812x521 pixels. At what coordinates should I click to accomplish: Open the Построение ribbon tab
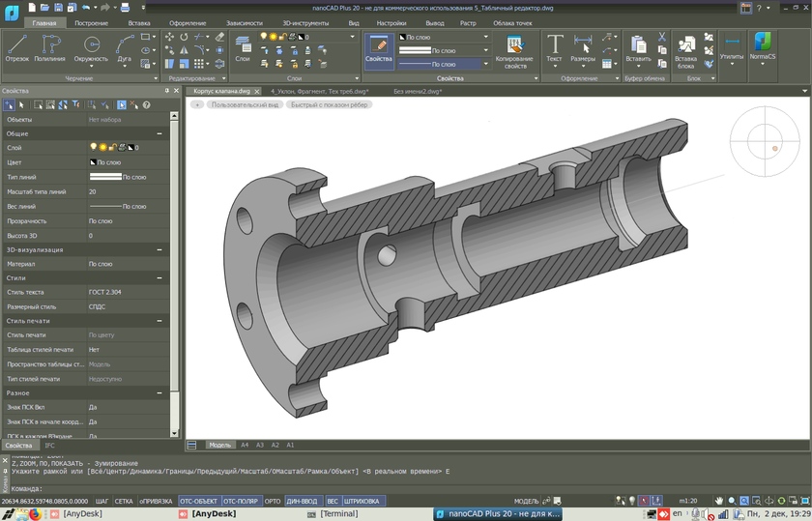pos(92,21)
